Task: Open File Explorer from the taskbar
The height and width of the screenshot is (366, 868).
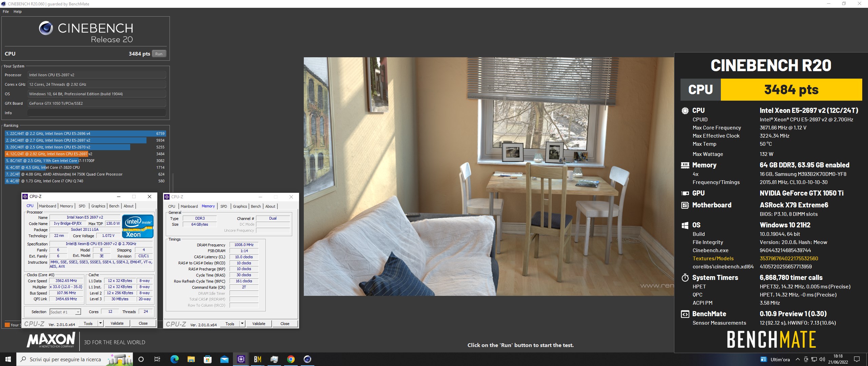Action: [191, 359]
